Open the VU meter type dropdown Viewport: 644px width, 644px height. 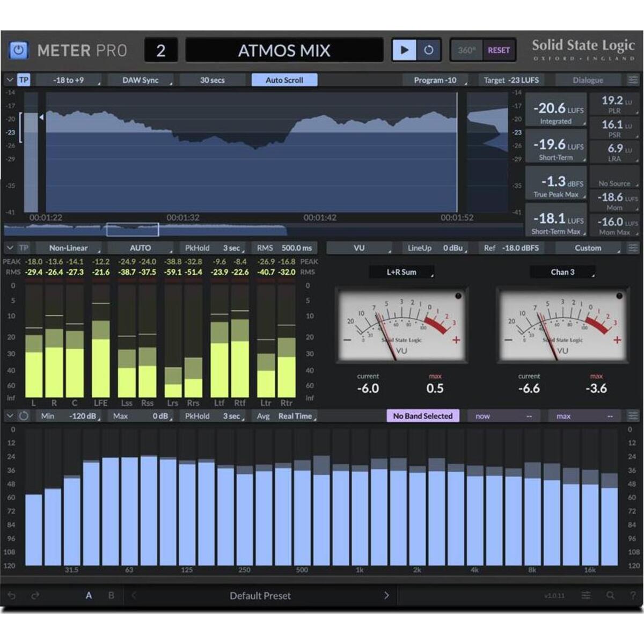pos(360,248)
